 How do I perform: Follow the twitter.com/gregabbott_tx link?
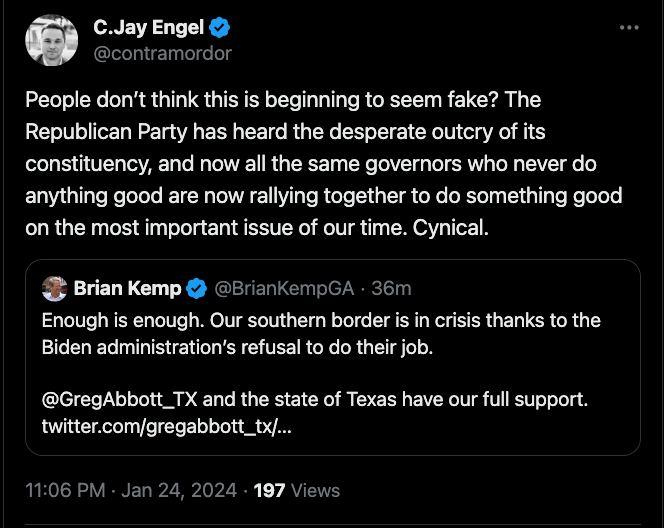[x=167, y=427]
